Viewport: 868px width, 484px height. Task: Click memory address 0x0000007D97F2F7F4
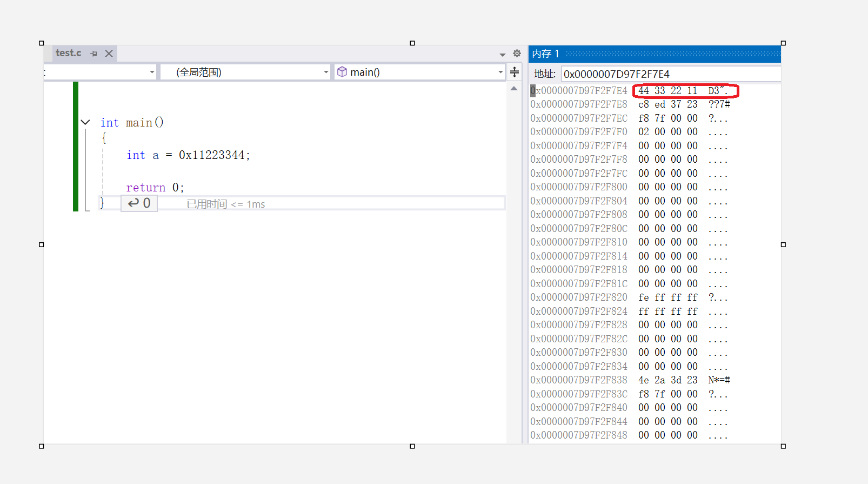(x=579, y=145)
